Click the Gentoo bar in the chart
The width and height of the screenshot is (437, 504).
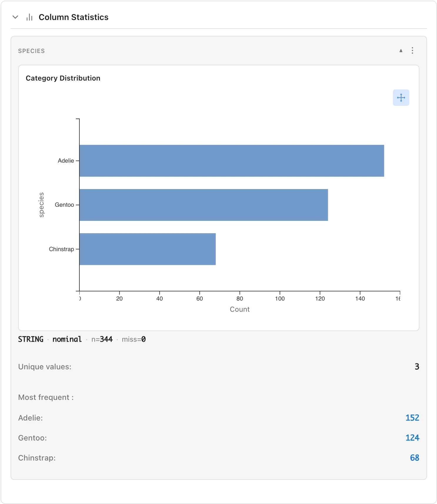(x=204, y=205)
